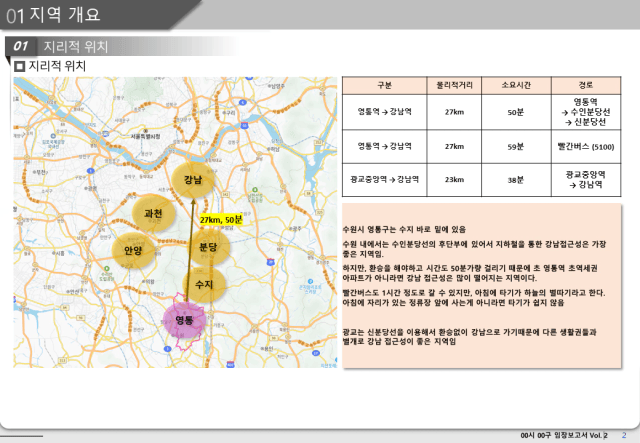Click the '수지' bubble on the map
This screenshot has width=640, height=443.
pyautogui.click(x=204, y=284)
